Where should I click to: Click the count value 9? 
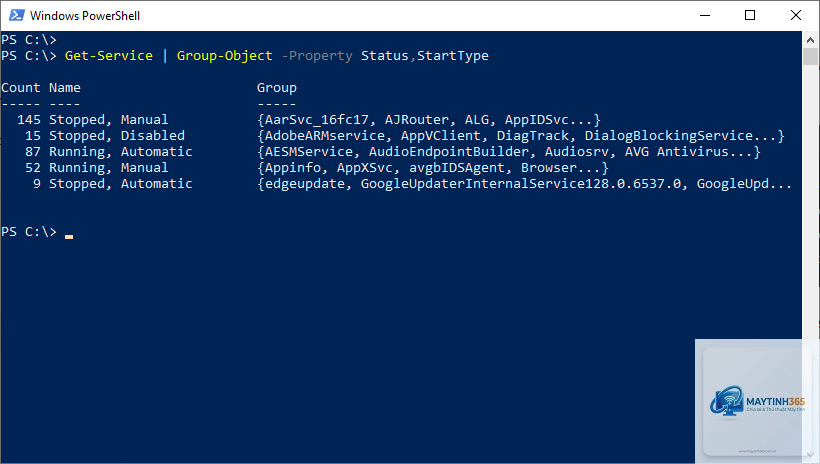[37, 184]
